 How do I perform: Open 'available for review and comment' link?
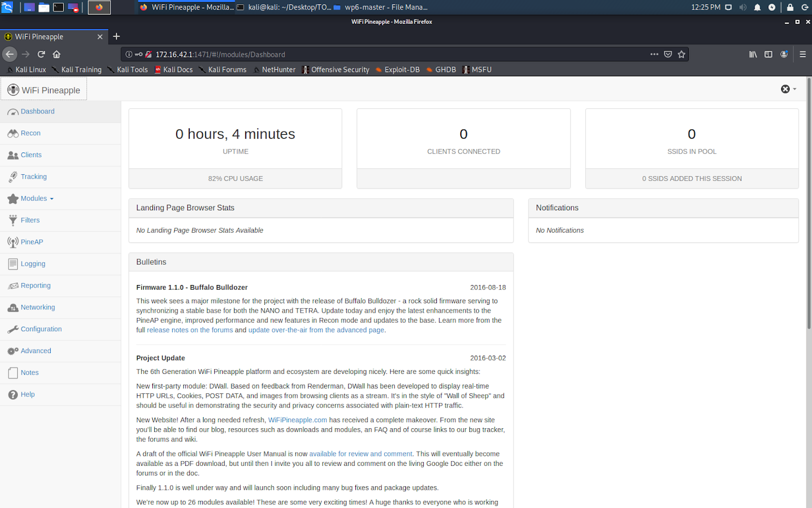pyautogui.click(x=361, y=454)
